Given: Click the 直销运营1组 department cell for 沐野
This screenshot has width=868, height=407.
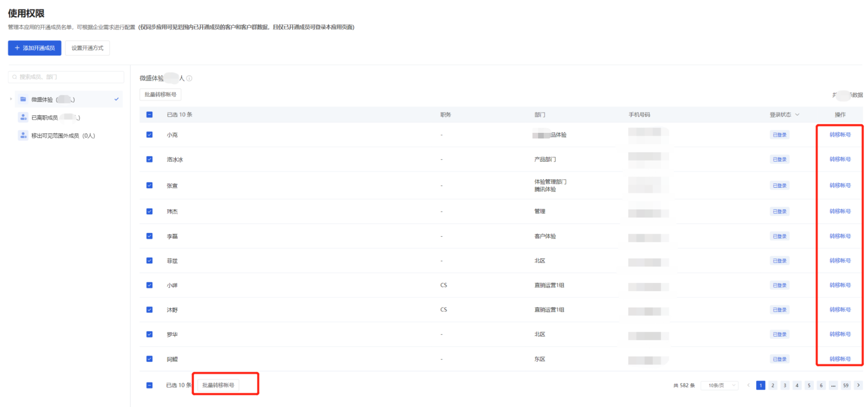Looking at the screenshot, I should (x=549, y=310).
